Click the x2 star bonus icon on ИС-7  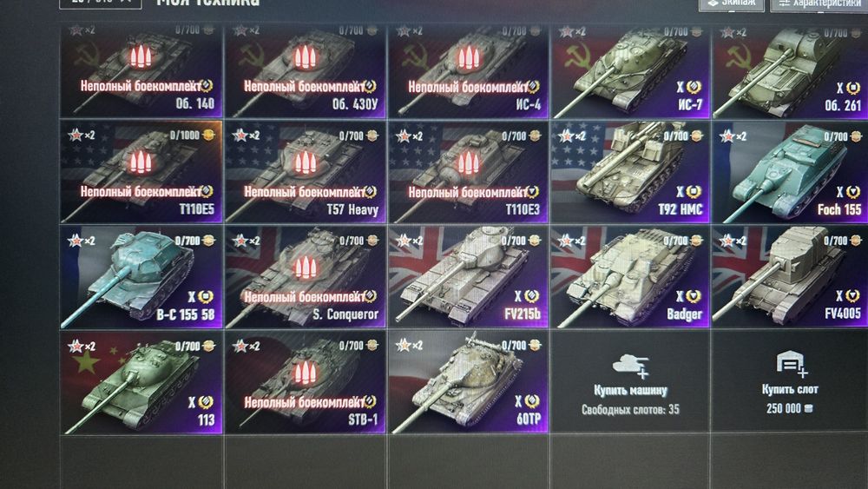tap(572, 31)
